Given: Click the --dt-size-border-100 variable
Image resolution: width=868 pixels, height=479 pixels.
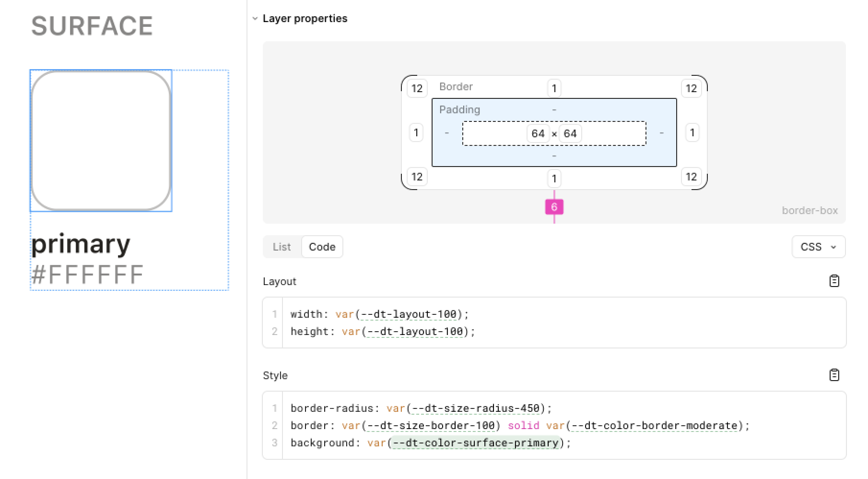Looking at the screenshot, I should tap(431, 426).
